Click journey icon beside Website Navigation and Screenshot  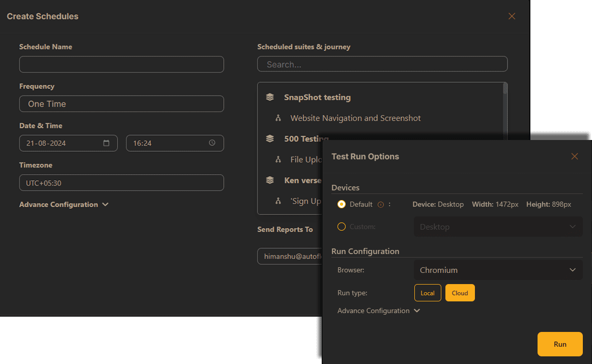278,118
